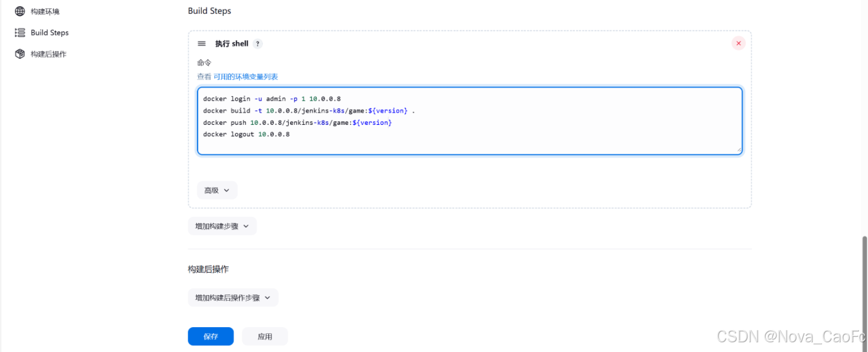Viewport: 868px width, 352px height.
Task: Open the 可用的环境变量列表 link
Action: point(245,77)
